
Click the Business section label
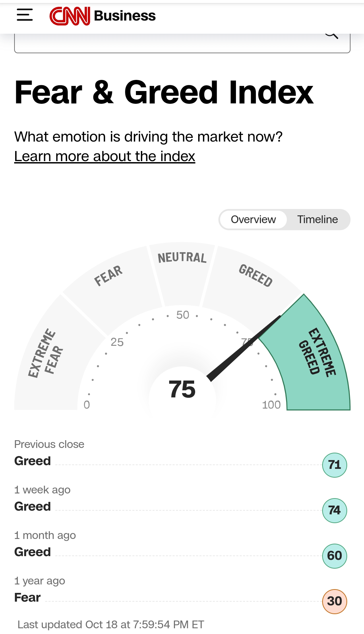tap(125, 16)
